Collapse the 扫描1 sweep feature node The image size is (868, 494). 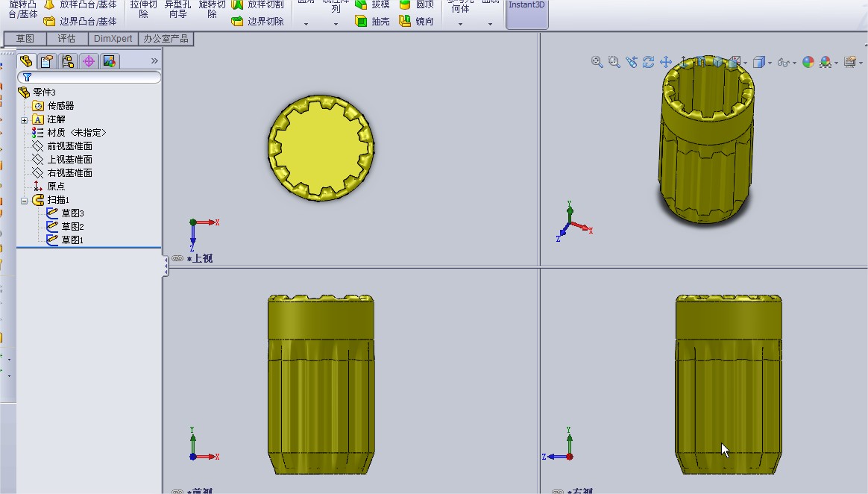tap(25, 201)
